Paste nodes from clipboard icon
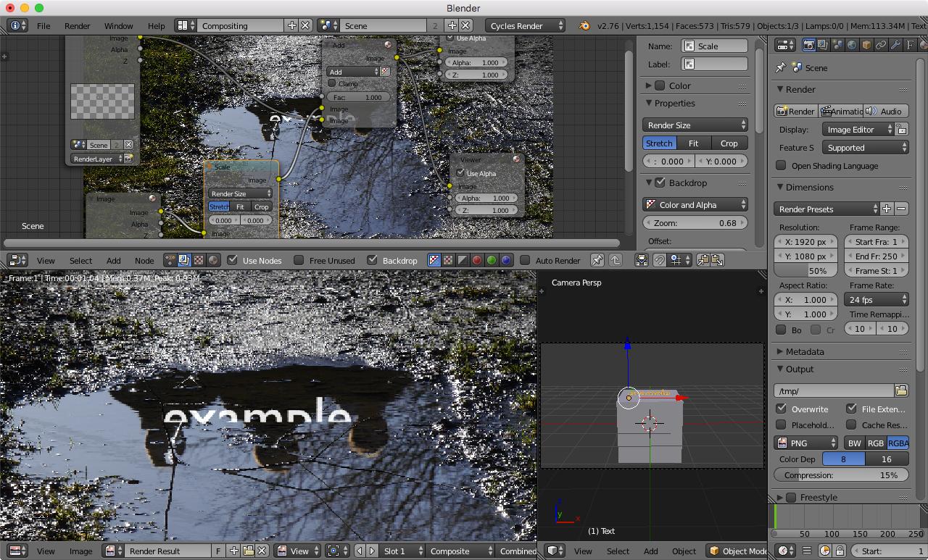Viewport: 928px width, 560px height. click(x=717, y=260)
